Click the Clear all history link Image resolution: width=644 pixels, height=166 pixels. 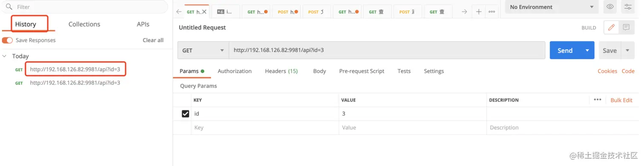[x=153, y=40]
